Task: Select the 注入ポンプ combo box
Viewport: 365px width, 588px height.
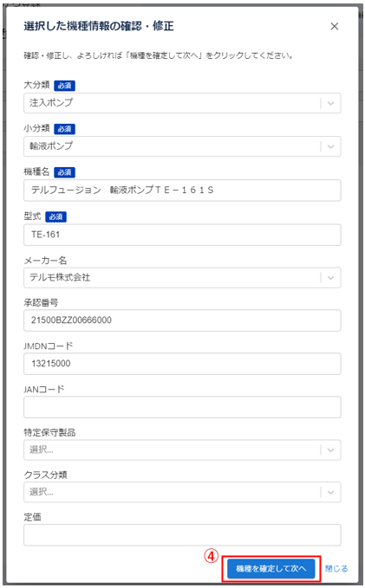Action: click(x=182, y=103)
